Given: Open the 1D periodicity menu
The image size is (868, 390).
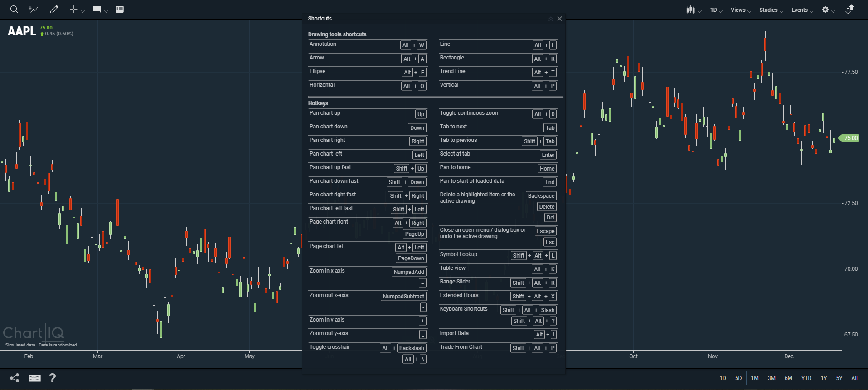Looking at the screenshot, I should (716, 10).
